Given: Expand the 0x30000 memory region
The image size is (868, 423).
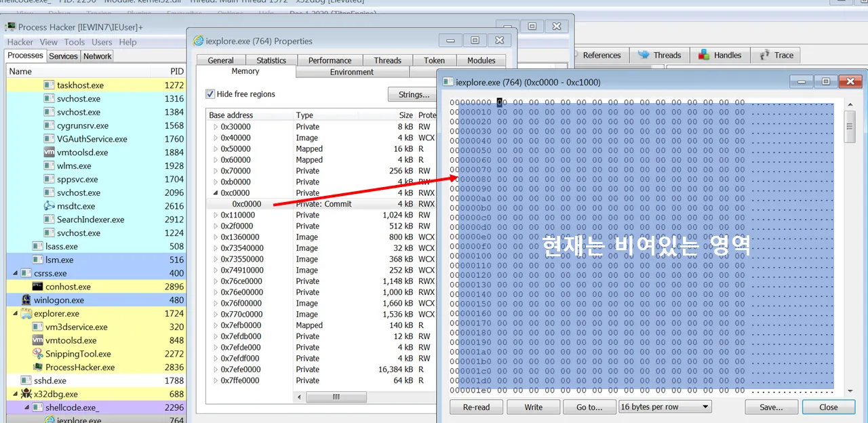Looking at the screenshot, I should (216, 127).
